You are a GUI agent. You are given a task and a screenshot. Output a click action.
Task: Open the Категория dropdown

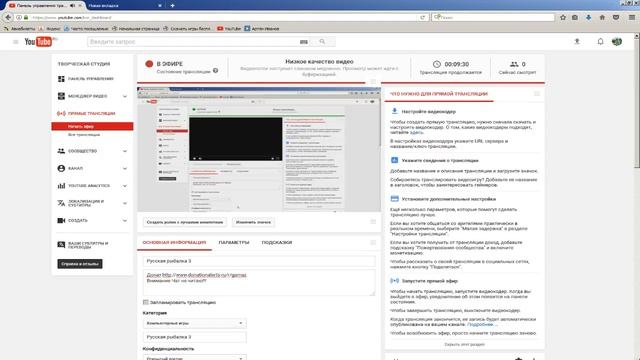(195, 323)
